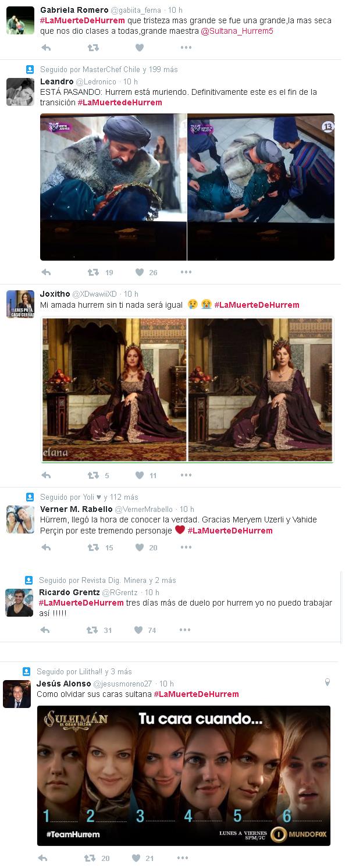Open #LaMuertedeHurrem hashtag in Leandro's tweet
Viewport: 356px width, 868px height.
click(x=120, y=102)
